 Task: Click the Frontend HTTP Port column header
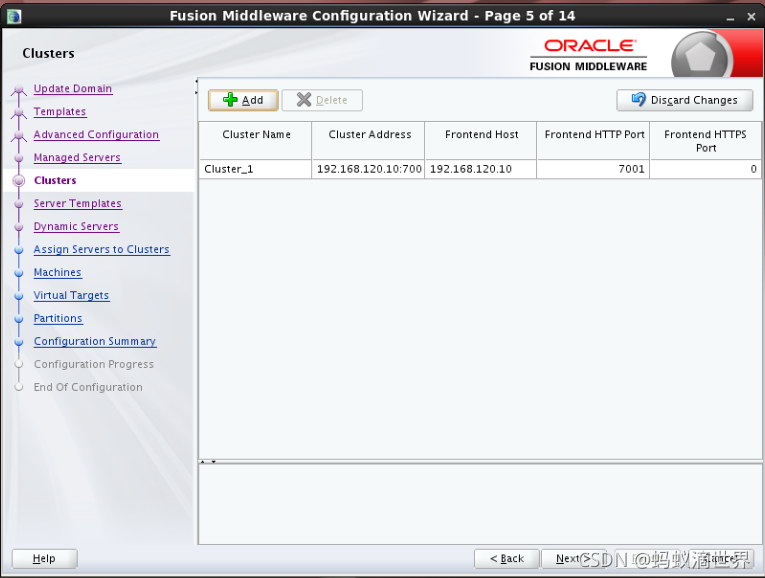[x=593, y=140]
